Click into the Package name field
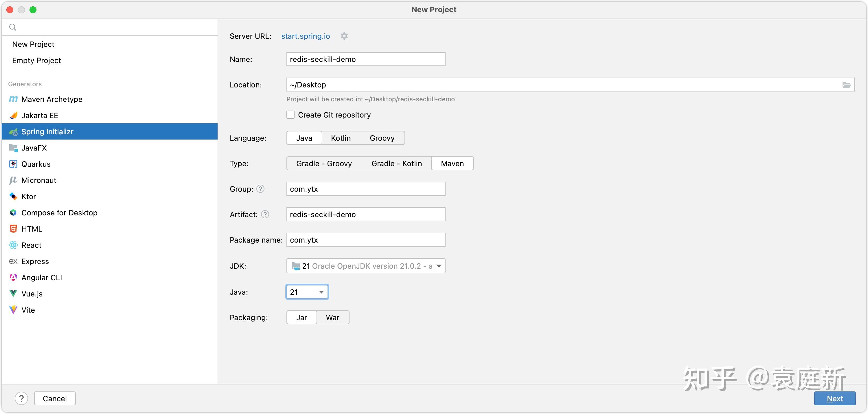Screen dimensions: 868x414 366,240
